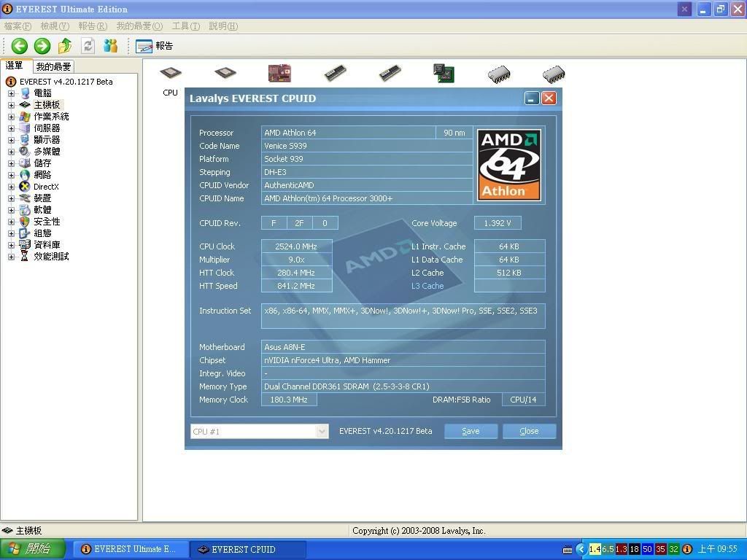
Task: Click the taskbar clock showing 上午 09:55
Action: (x=718, y=549)
